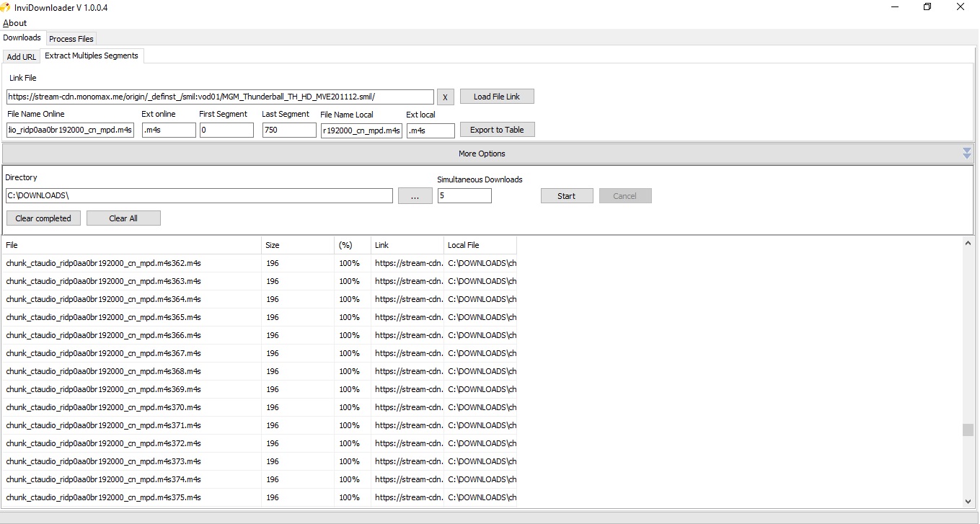Select the row ending in m4s362.m4s
The width and height of the screenshot is (980, 524).
click(x=260, y=263)
